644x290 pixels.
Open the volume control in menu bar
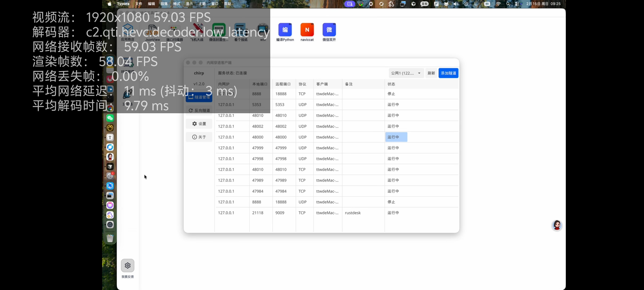coord(456,4)
